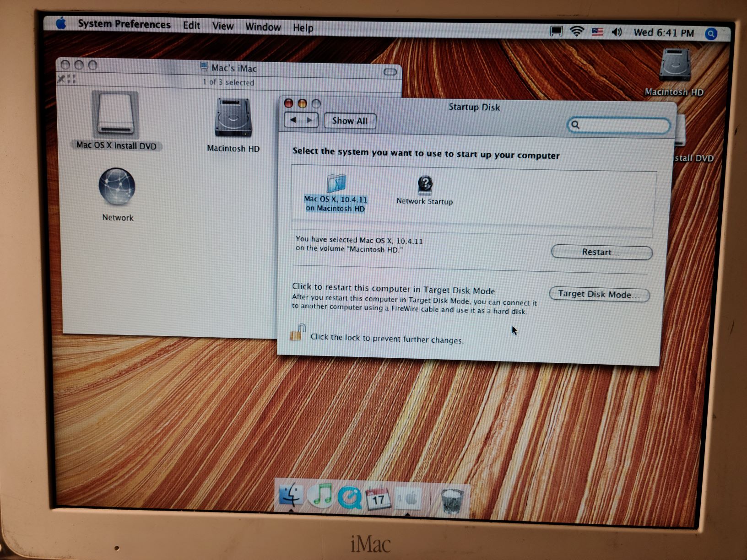This screenshot has height=560, width=747.
Task: Click the System Preferences search field
Action: pos(619,125)
